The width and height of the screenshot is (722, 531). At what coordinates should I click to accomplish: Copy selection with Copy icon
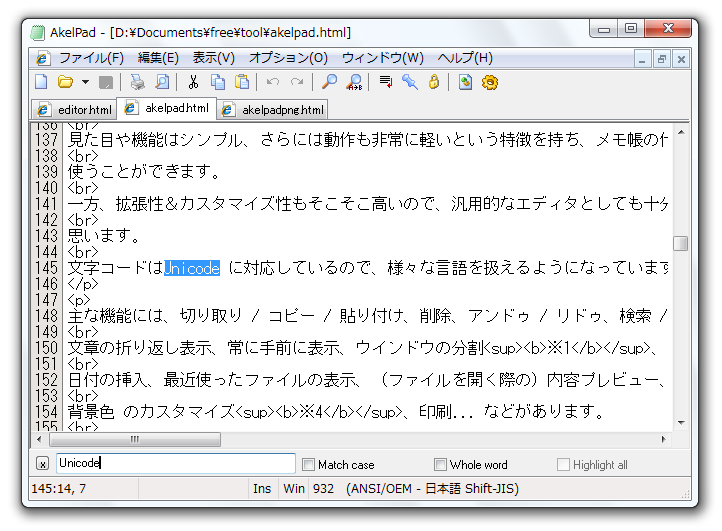point(217,82)
